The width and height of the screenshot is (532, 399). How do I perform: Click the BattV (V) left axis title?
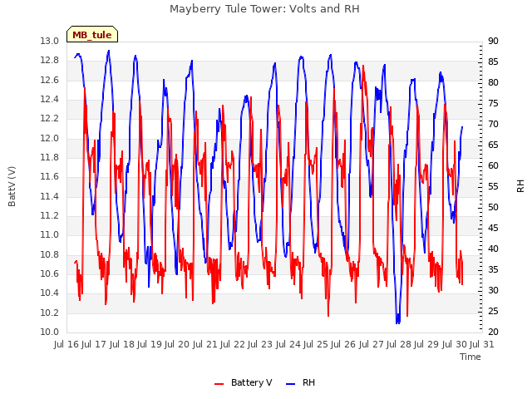point(12,186)
